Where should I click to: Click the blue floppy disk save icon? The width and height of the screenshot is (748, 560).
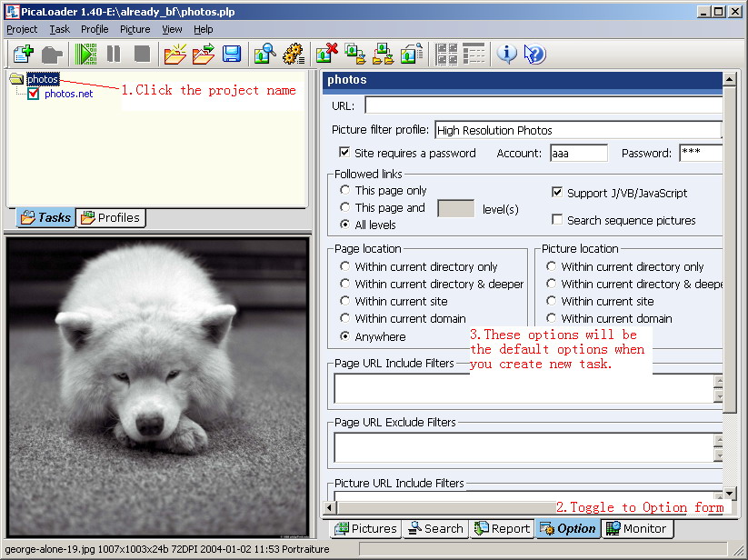[232, 54]
